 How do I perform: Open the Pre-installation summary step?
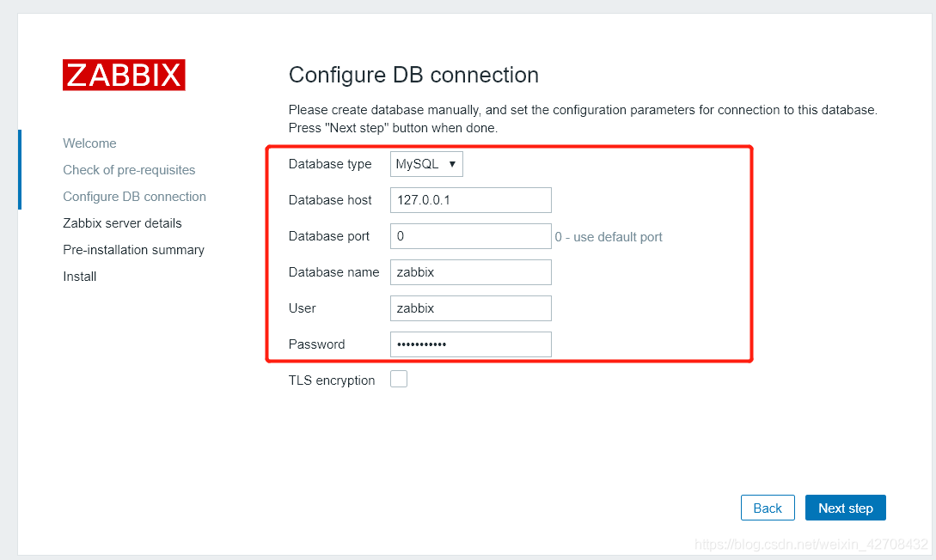(x=134, y=250)
